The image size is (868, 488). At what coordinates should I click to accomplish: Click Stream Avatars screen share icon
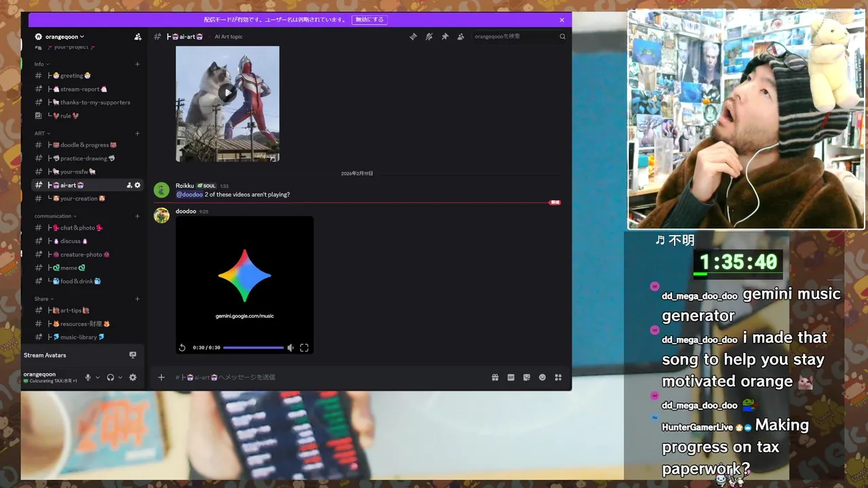pos(133,355)
